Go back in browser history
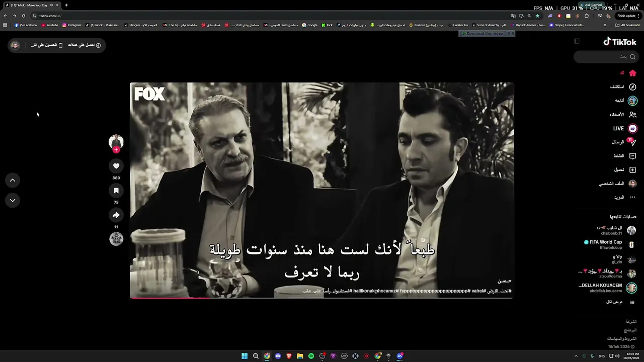Viewport: 644px width, 362px height. (6, 16)
